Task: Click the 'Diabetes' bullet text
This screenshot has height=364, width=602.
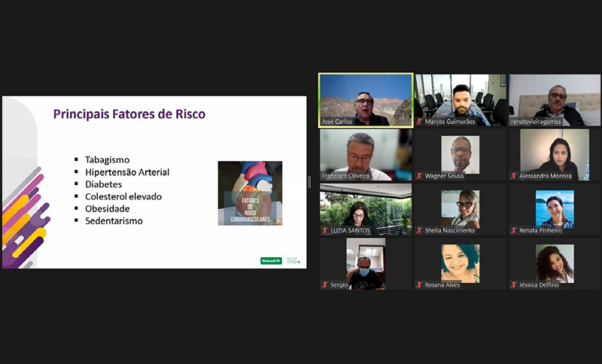Action: pos(103,184)
